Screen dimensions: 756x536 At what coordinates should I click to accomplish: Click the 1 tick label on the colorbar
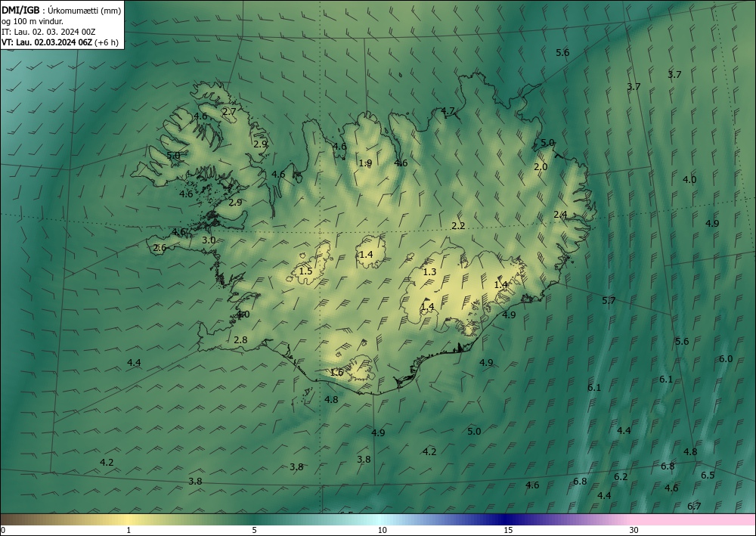[129, 531]
